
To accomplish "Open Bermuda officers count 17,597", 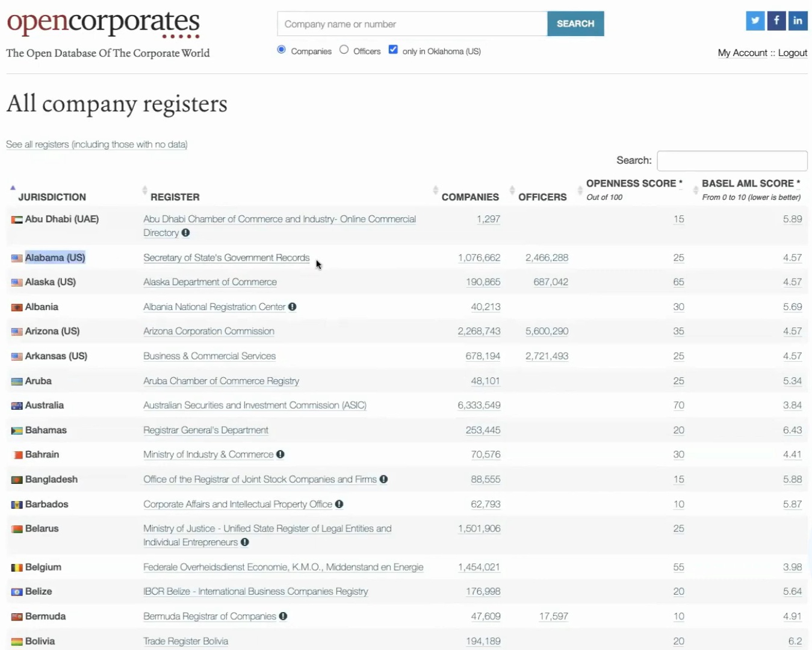I will 554,616.
